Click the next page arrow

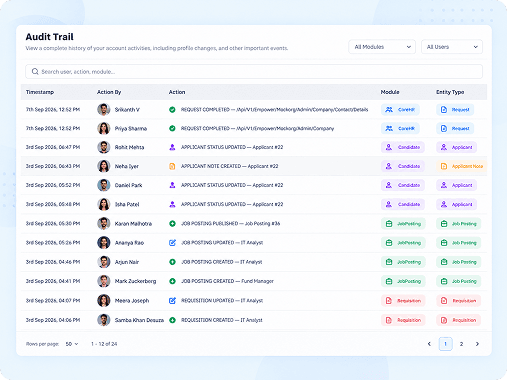click(x=477, y=344)
